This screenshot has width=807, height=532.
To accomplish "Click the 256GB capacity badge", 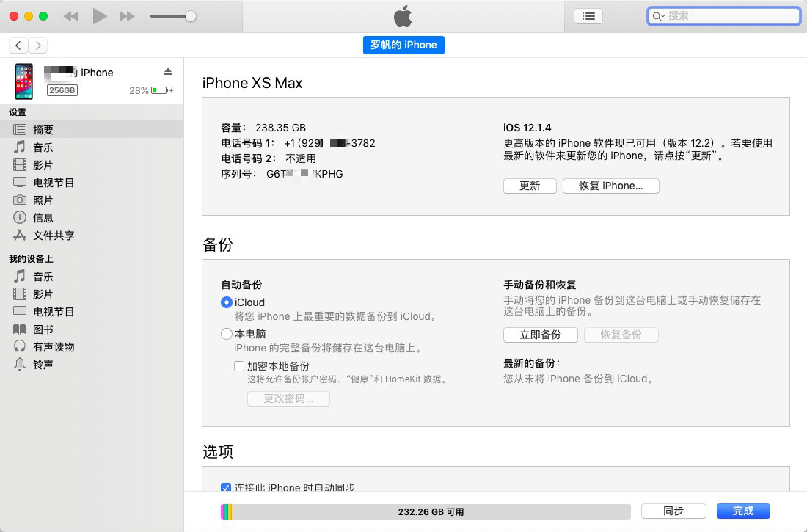I will click(x=62, y=90).
